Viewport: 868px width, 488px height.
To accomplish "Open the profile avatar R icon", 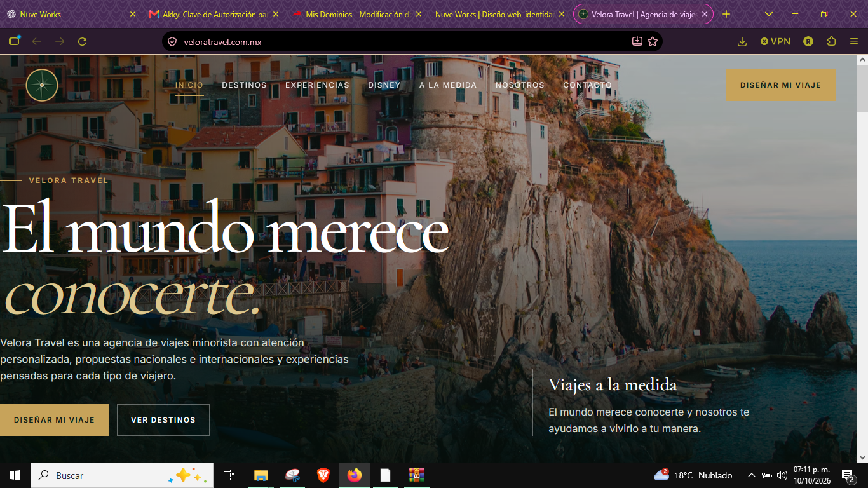I will [x=808, y=41].
